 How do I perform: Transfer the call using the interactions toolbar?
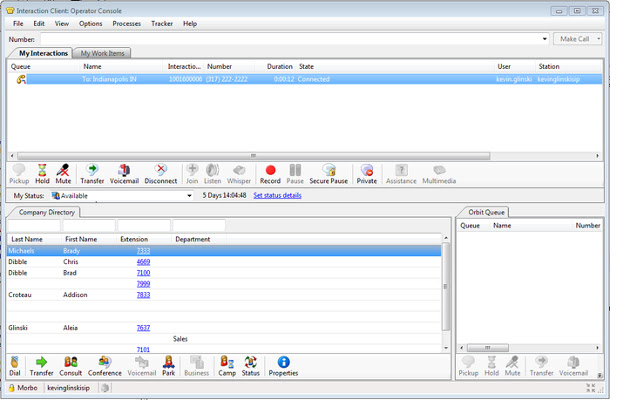(92, 174)
